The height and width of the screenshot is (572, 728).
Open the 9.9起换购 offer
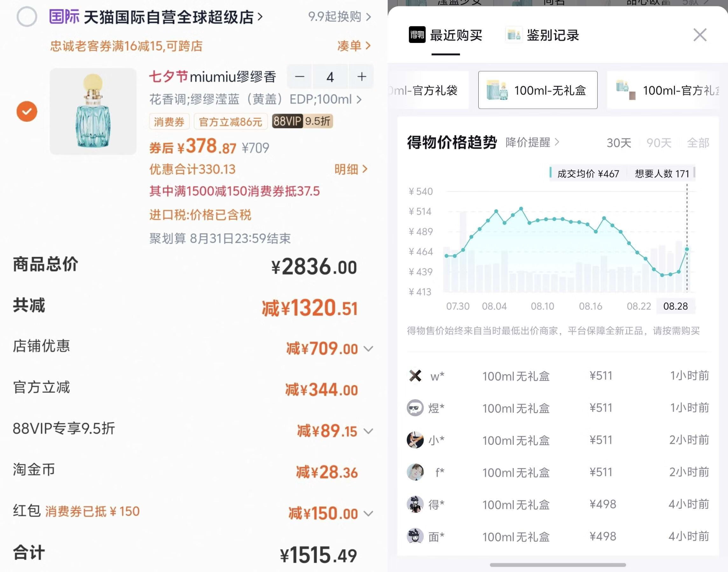tap(339, 17)
